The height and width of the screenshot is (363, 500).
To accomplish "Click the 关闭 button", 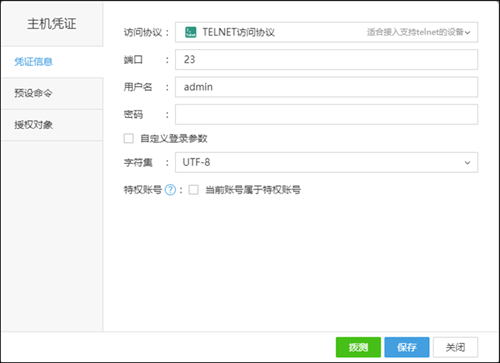I will coord(455,347).
